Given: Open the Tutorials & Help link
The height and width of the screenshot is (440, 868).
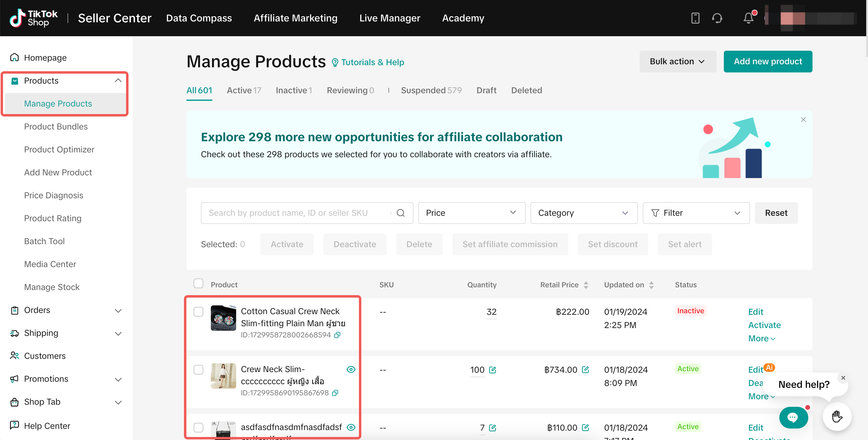Looking at the screenshot, I should coord(368,62).
